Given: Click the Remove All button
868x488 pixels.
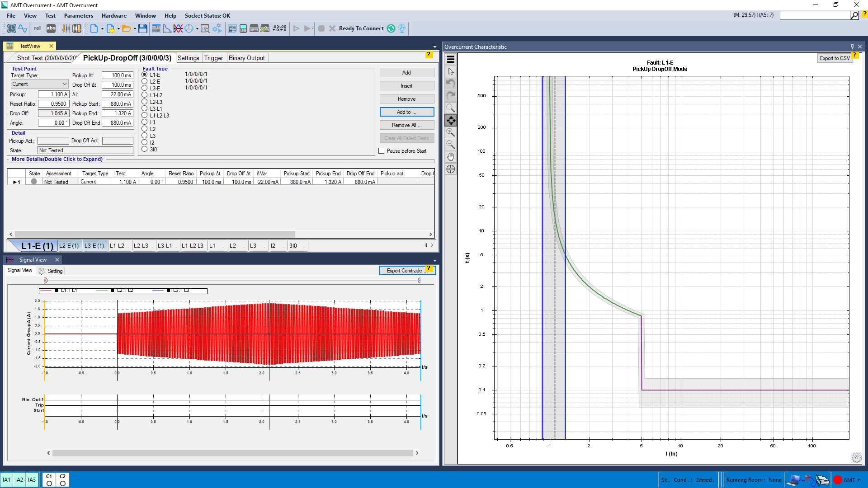Looking at the screenshot, I should click(x=406, y=125).
